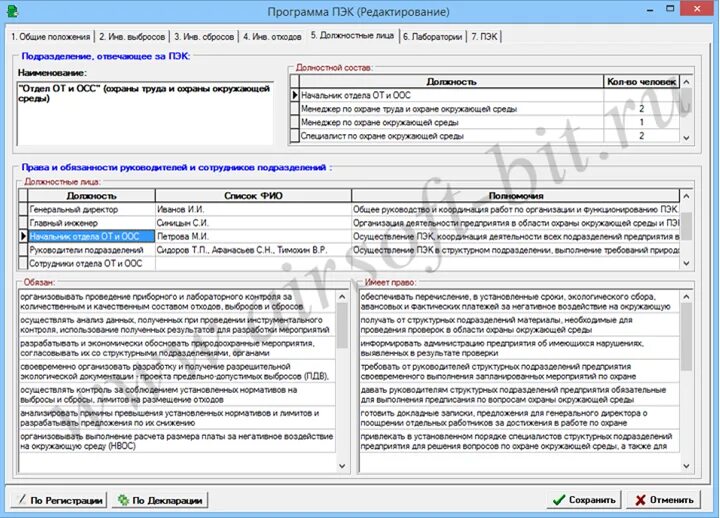Screen dimensions: 720x518
Task: Minimize the Программа ПЭК window
Action: (650, 9)
